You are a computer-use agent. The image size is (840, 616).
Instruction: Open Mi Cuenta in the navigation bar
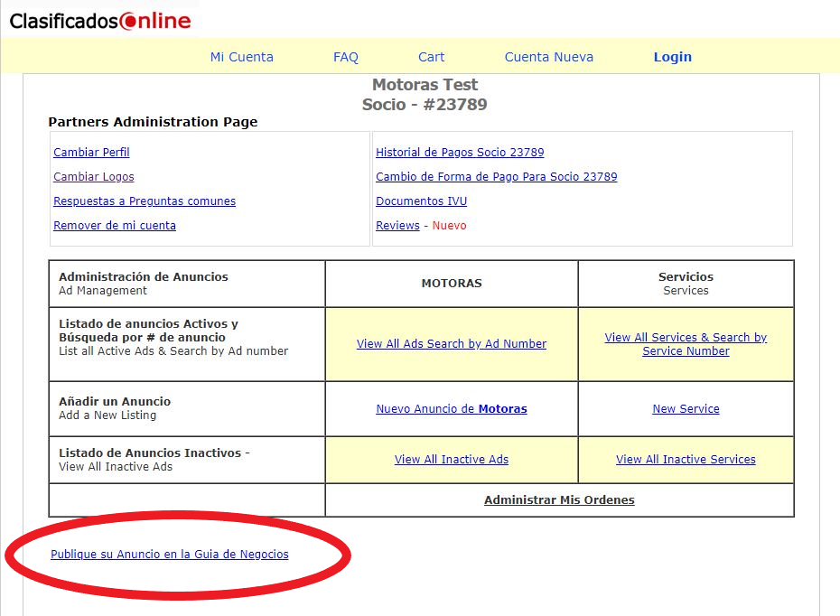coord(241,57)
